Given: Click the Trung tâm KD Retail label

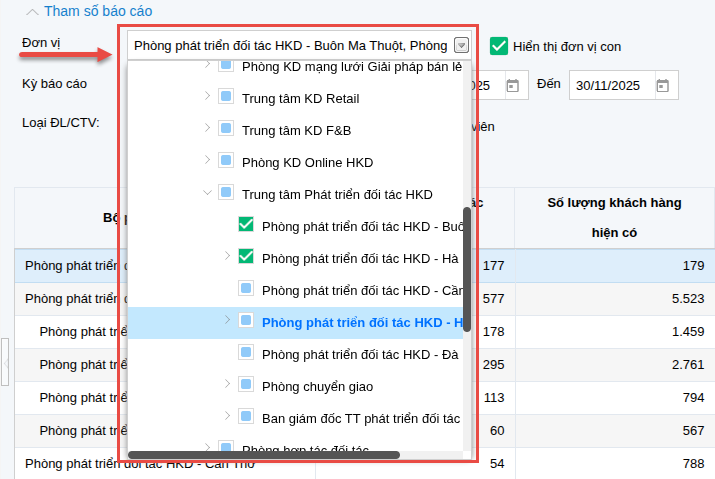Looking at the screenshot, I should (x=300, y=98).
